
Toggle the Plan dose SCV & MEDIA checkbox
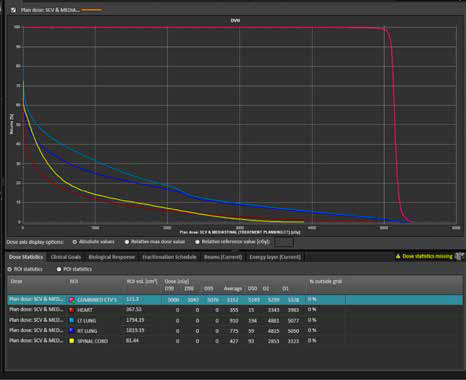(x=13, y=10)
